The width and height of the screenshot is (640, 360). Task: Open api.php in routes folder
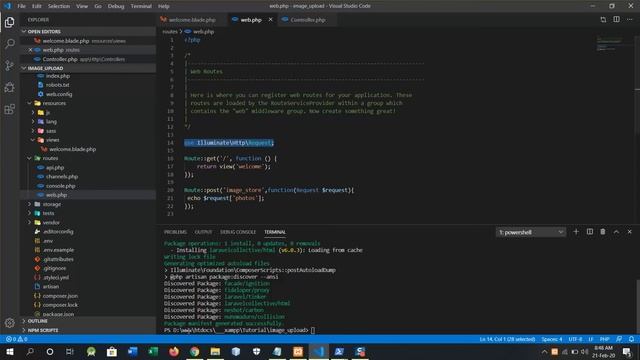[x=88, y=167]
